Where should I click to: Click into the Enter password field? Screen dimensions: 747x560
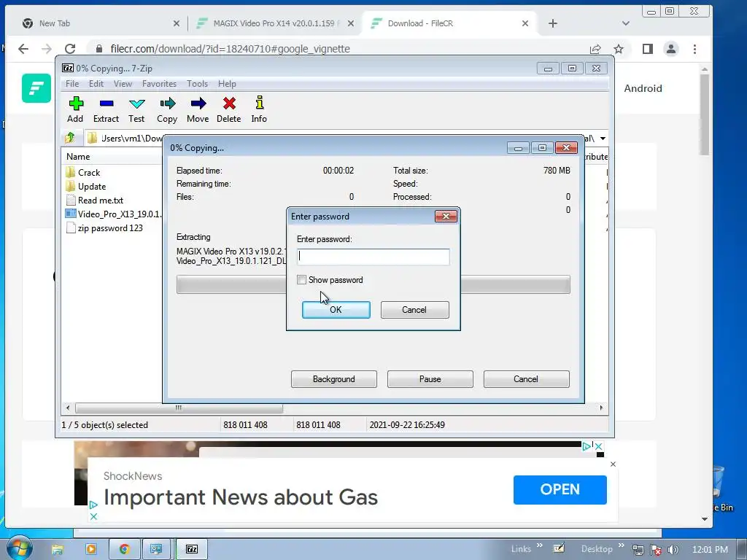373,257
